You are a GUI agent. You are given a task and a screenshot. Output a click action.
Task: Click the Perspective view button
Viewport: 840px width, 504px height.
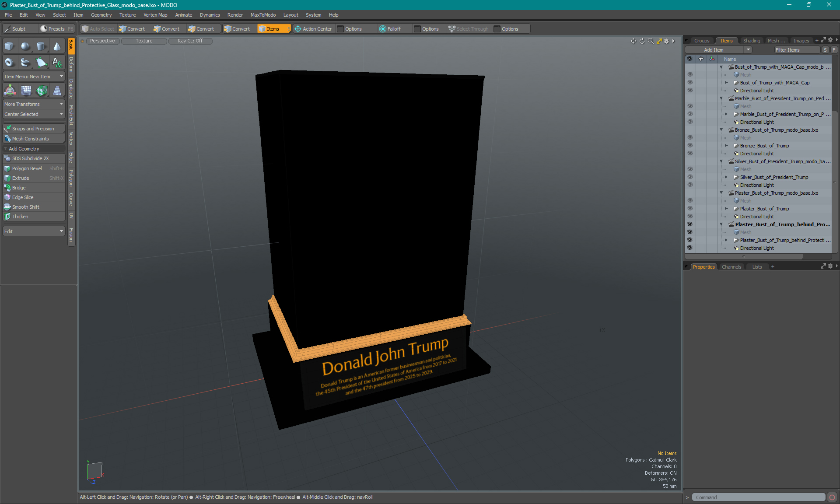coord(102,41)
